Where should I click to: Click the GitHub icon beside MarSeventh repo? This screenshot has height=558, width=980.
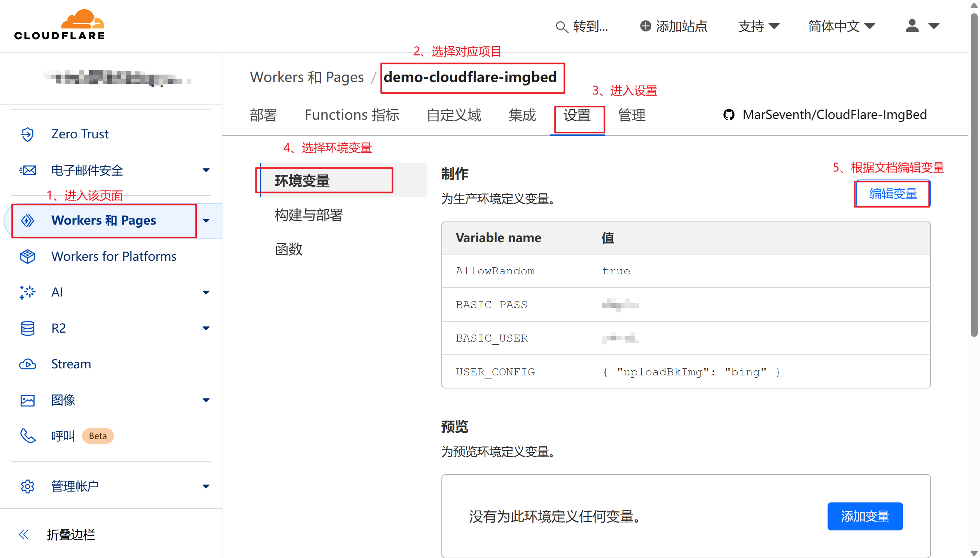coord(729,115)
